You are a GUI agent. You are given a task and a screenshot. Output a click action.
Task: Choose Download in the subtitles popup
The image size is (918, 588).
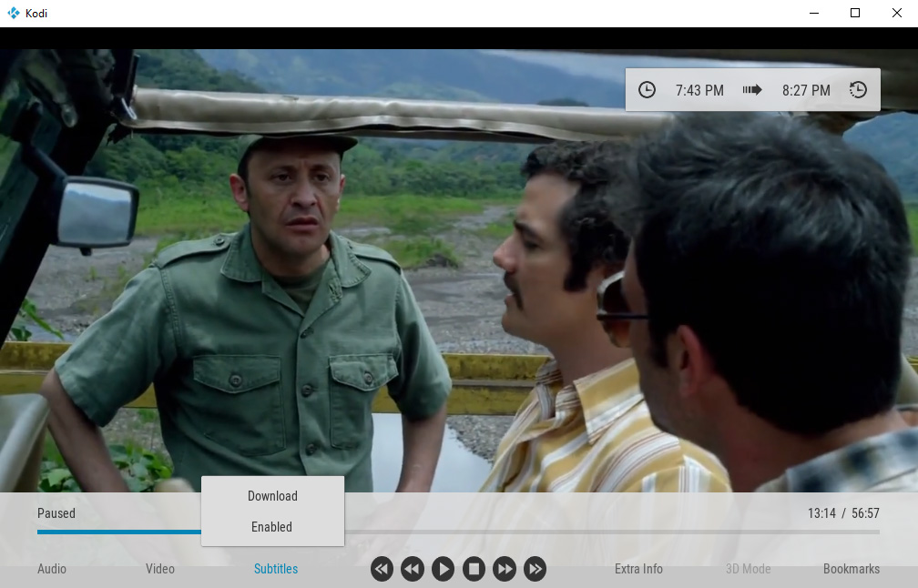click(273, 495)
